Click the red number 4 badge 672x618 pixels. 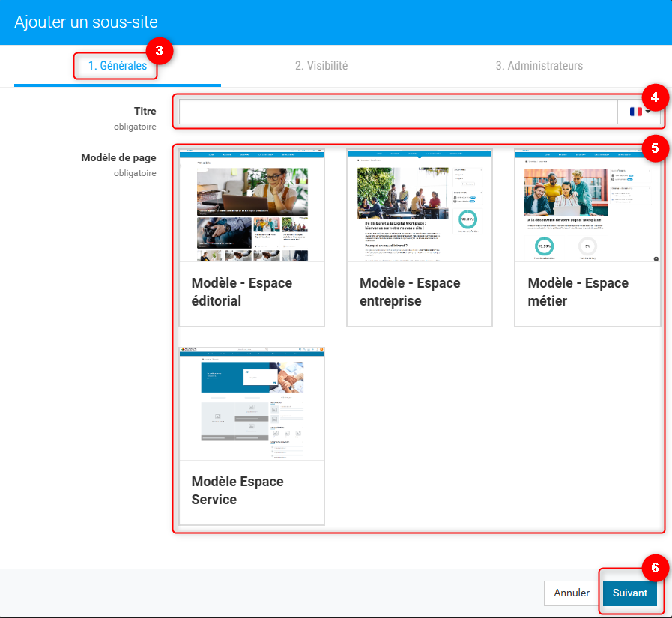pos(654,97)
